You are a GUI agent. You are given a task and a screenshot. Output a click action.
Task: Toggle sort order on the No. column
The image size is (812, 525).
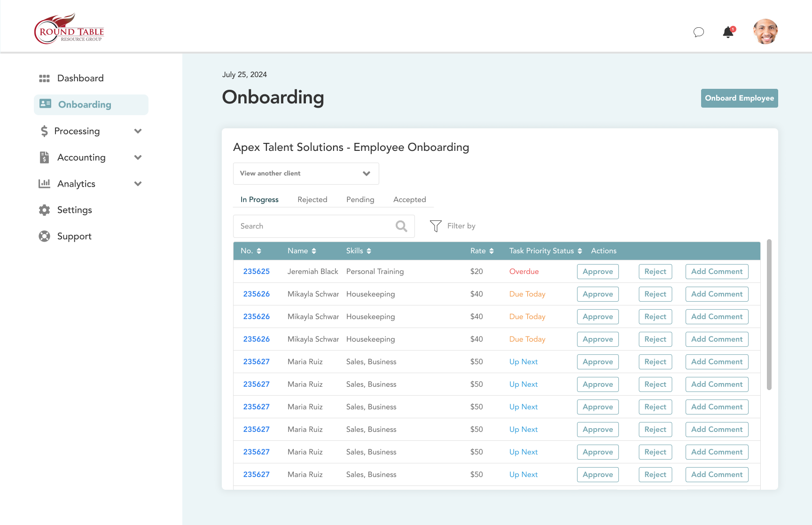[x=259, y=251]
